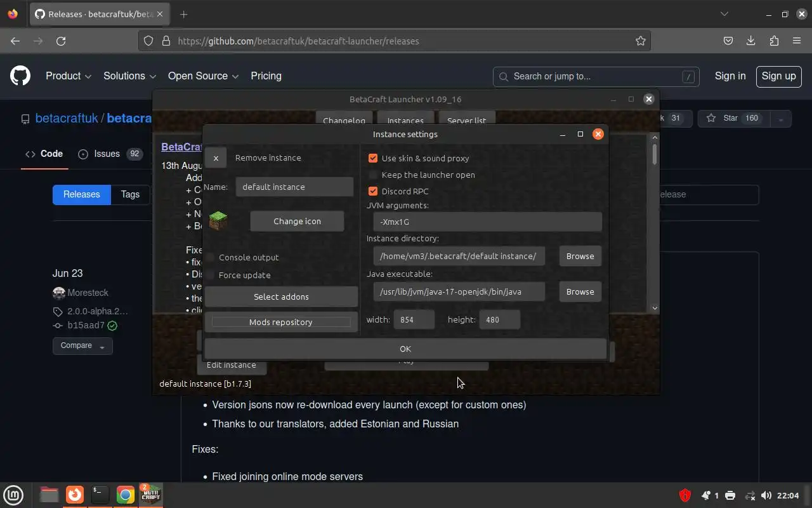Image resolution: width=812 pixels, height=508 pixels.
Task: Expand the Open Source dropdown
Action: tap(203, 76)
